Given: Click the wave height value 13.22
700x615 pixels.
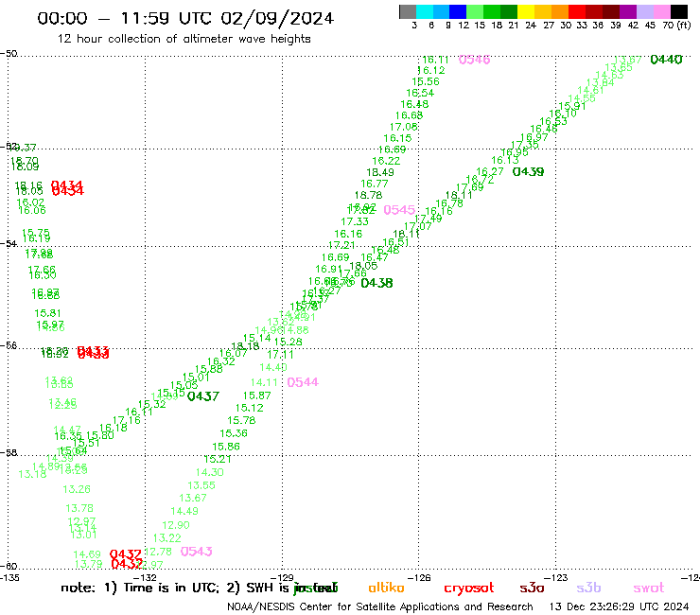Looking at the screenshot, I should coord(167,538).
